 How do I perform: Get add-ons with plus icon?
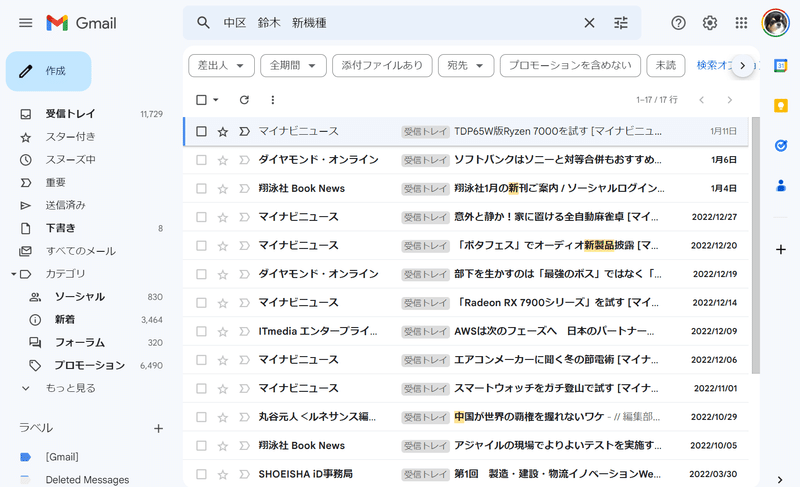781,249
